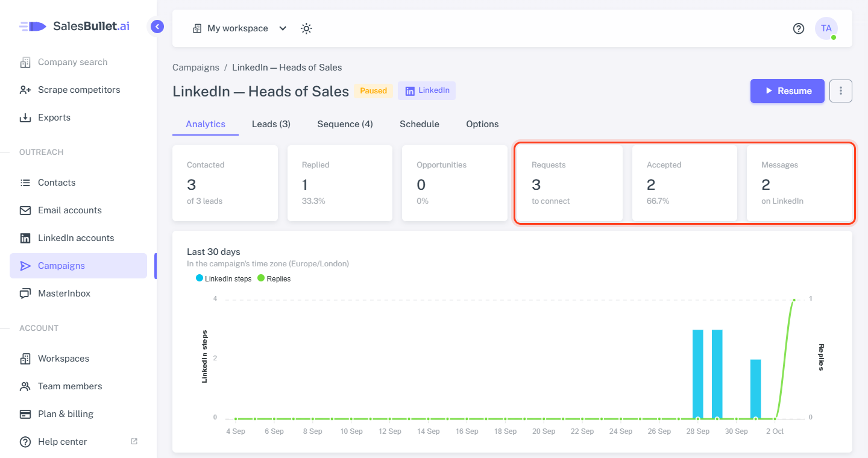The image size is (868, 458).
Task: Open the Options tab
Action: tap(482, 124)
